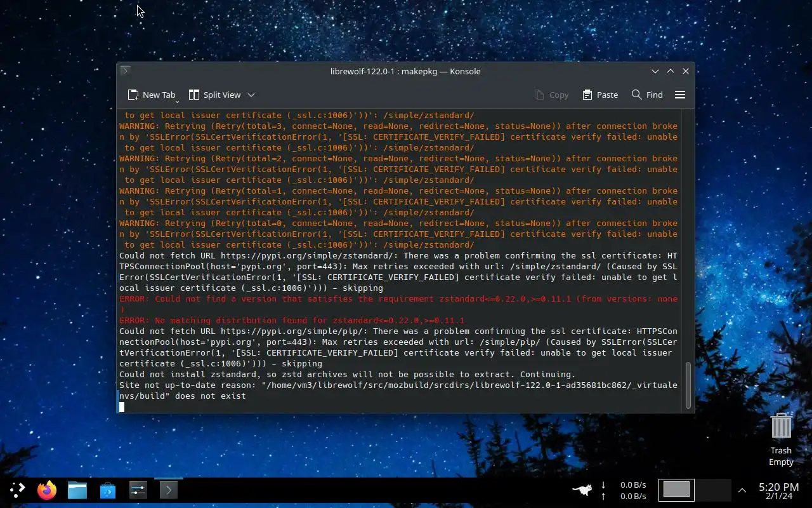Open the KDE application launcher
812x508 pixels.
17,490
